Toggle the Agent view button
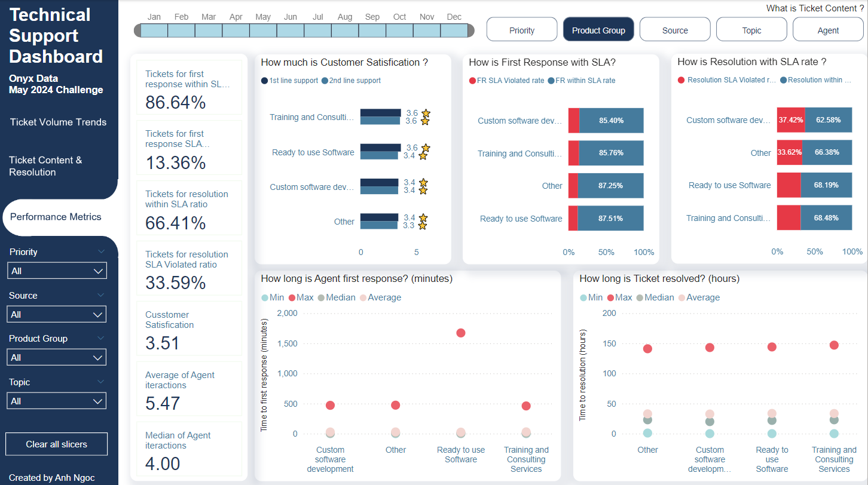The image size is (868, 485). 828,30
